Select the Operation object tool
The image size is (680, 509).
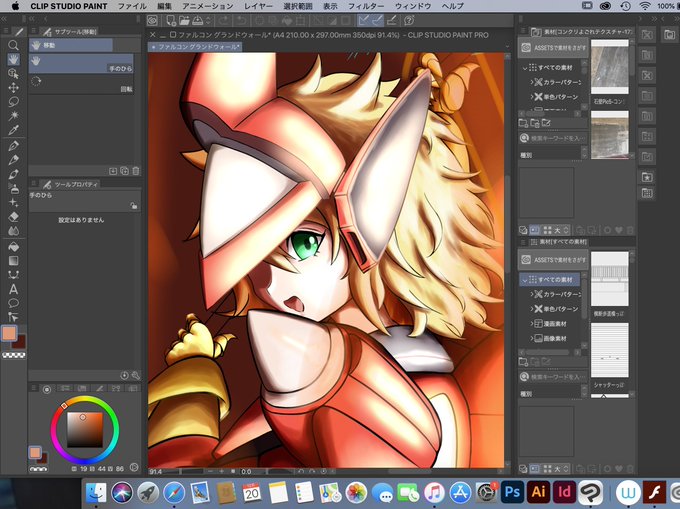(x=13, y=73)
